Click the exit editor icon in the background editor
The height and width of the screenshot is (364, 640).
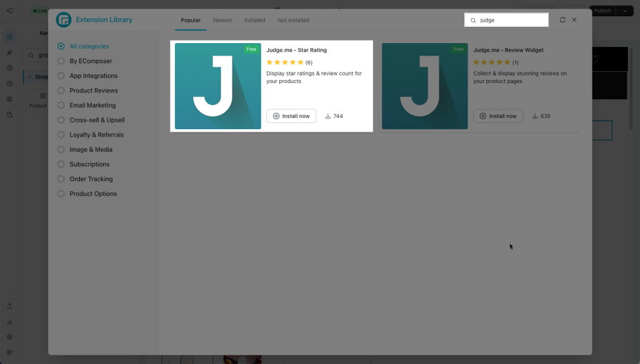[x=10, y=11]
